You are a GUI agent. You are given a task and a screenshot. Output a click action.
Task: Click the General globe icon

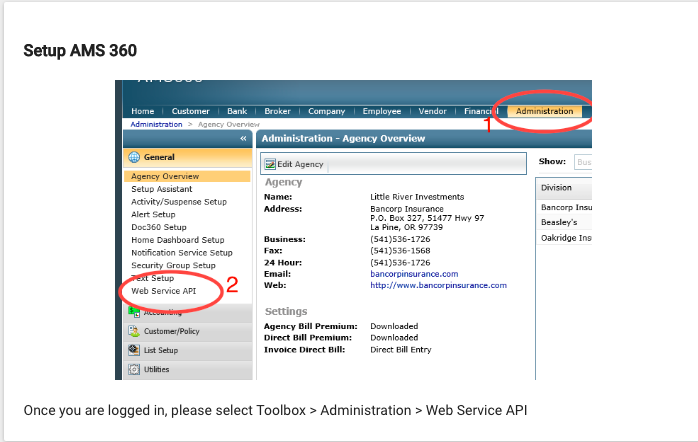point(134,157)
